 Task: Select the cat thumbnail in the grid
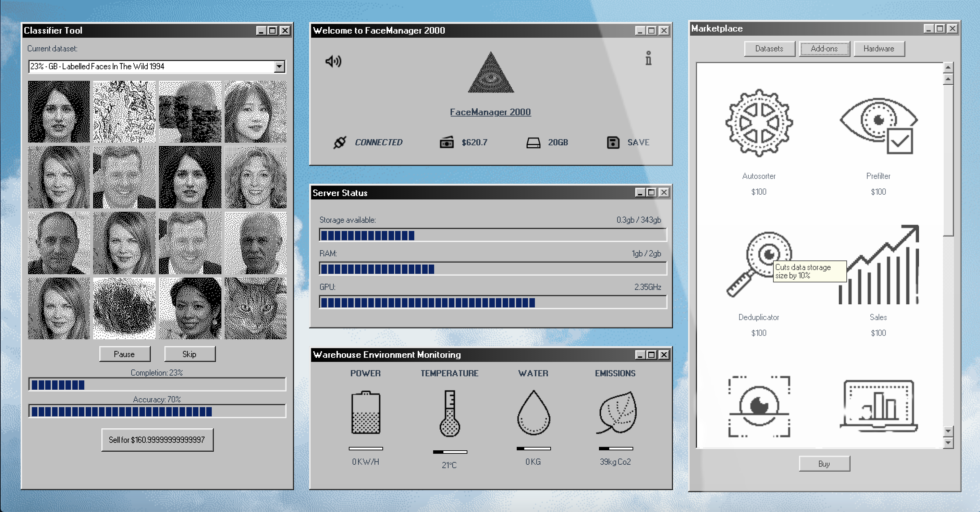click(255, 308)
